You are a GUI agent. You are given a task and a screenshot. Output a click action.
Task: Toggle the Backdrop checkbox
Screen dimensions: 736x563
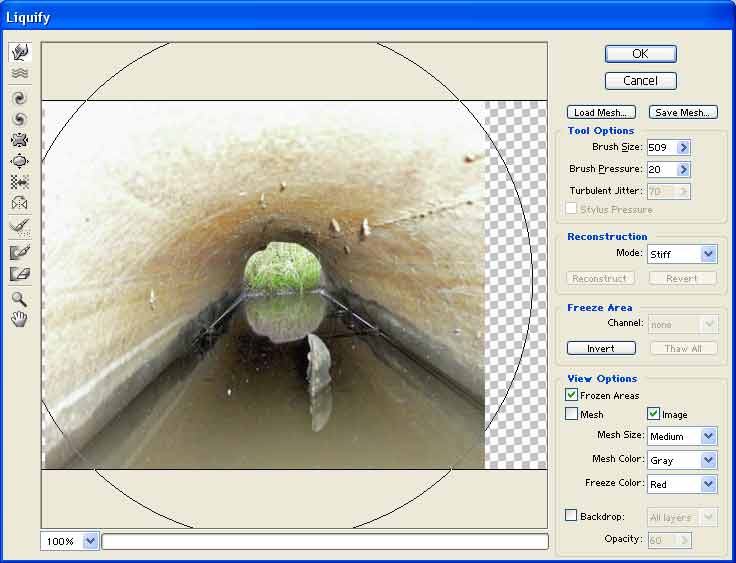tap(572, 516)
